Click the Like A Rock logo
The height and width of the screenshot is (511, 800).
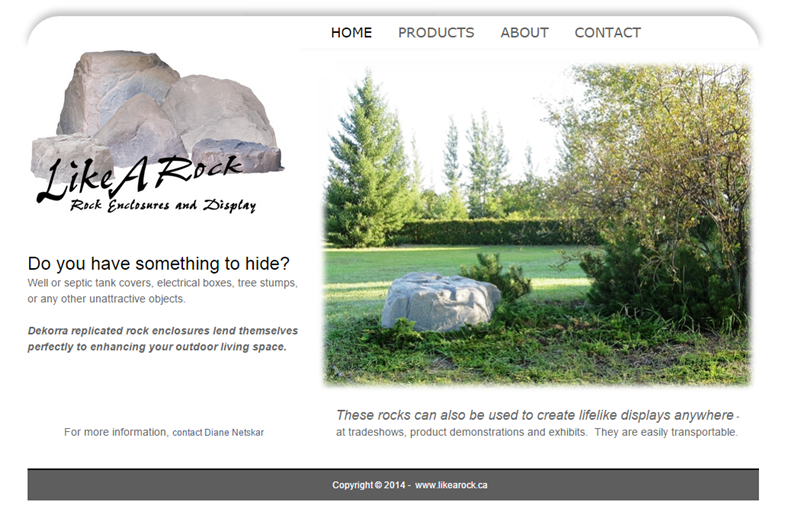point(157,132)
